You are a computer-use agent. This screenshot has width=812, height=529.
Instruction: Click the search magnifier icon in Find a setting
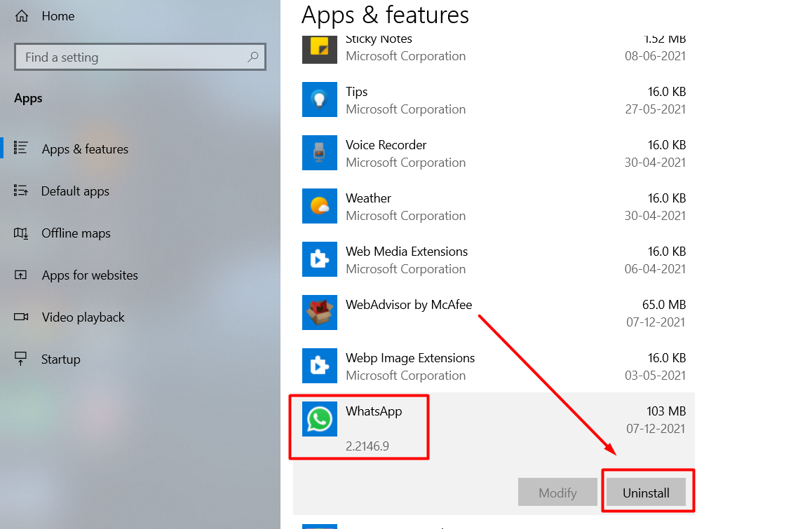pos(252,57)
